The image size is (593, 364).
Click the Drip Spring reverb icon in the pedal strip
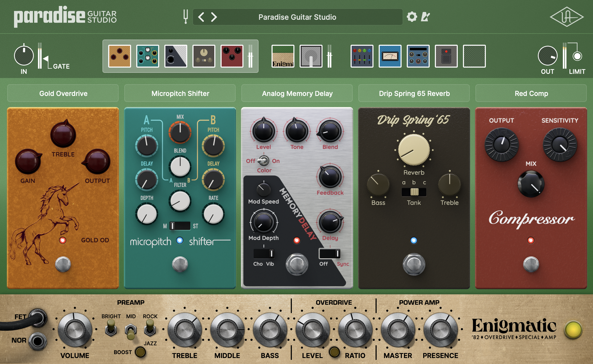pyautogui.click(x=204, y=56)
